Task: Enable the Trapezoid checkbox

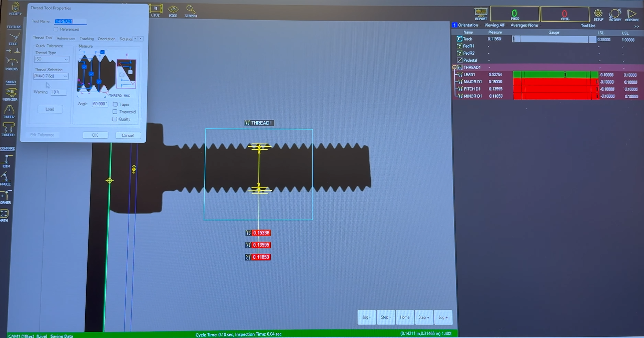Action: [115, 112]
